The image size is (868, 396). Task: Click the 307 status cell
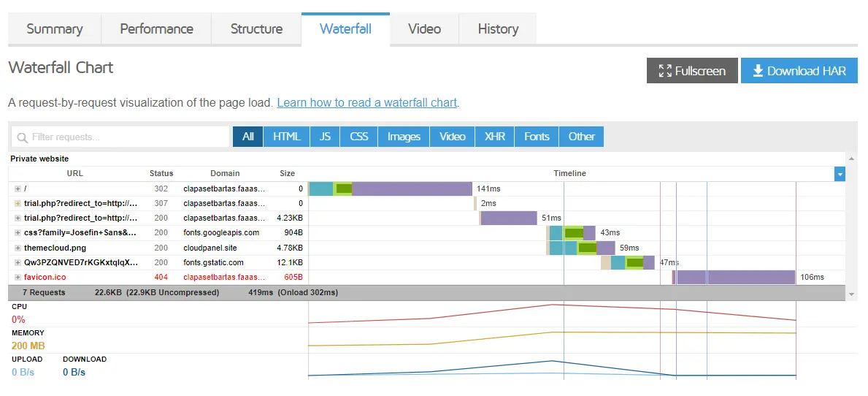point(161,203)
